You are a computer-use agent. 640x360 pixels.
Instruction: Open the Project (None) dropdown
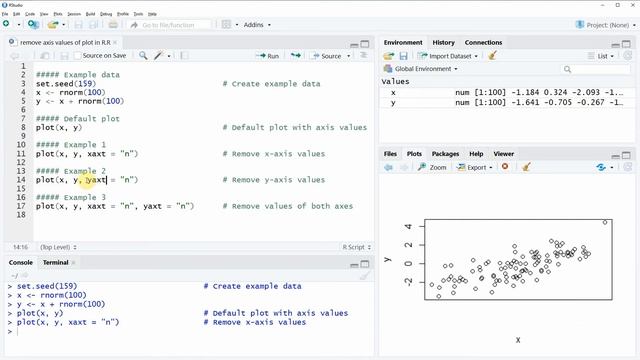click(606, 25)
